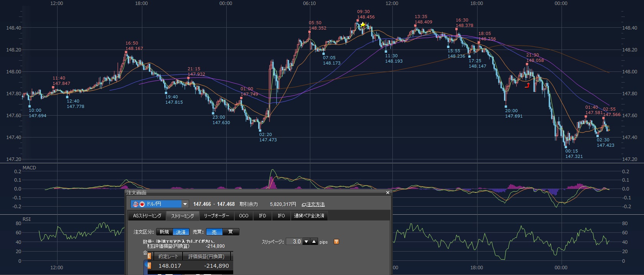Screen dimensions: 644x275
Task: Select 新規 as the order type
Action: [x=164, y=232]
